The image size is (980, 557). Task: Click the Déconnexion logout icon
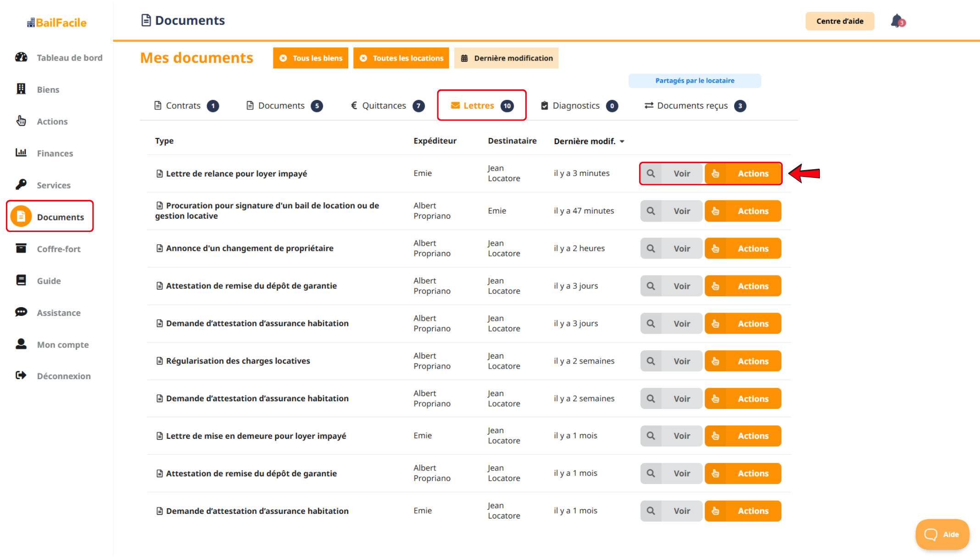coord(21,375)
